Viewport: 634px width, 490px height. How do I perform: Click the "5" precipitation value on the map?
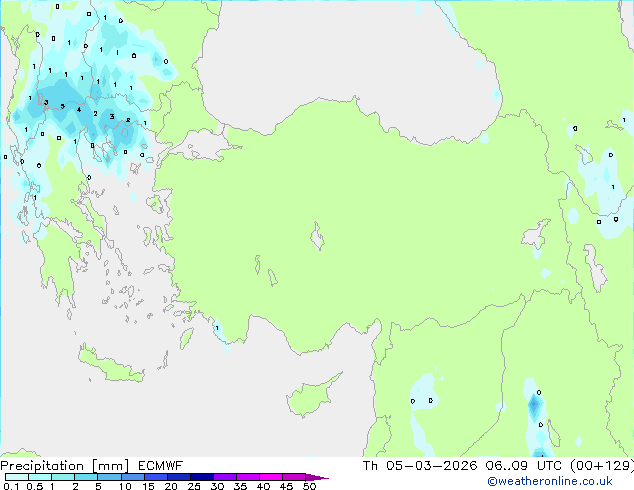[63, 106]
